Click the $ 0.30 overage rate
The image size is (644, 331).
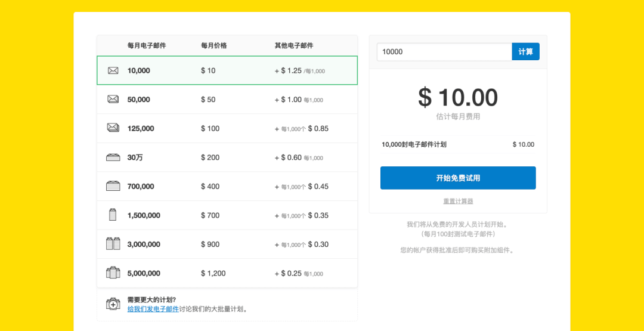[x=318, y=245]
